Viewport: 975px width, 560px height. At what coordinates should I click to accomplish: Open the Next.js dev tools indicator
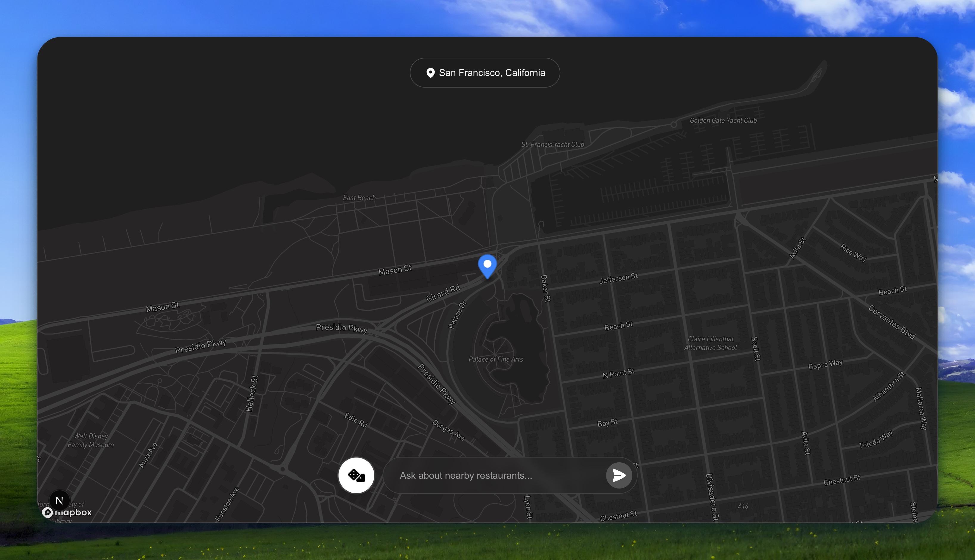pos(59,500)
